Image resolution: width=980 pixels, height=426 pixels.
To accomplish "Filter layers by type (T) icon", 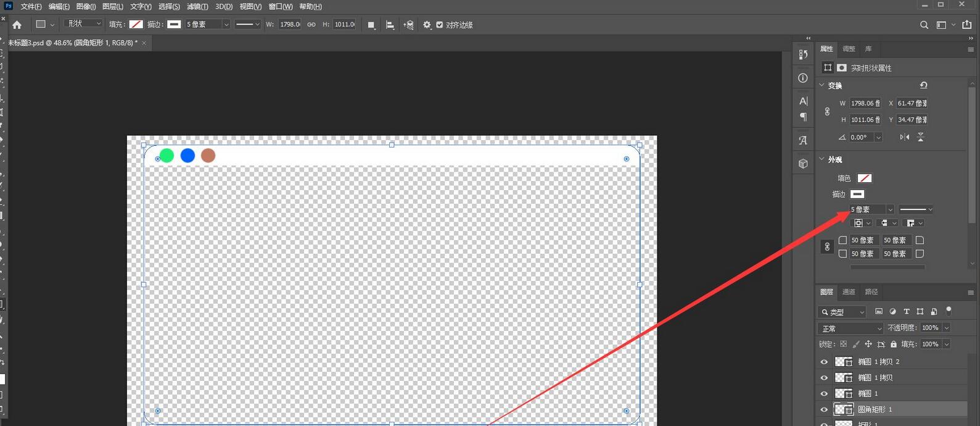I will point(907,311).
